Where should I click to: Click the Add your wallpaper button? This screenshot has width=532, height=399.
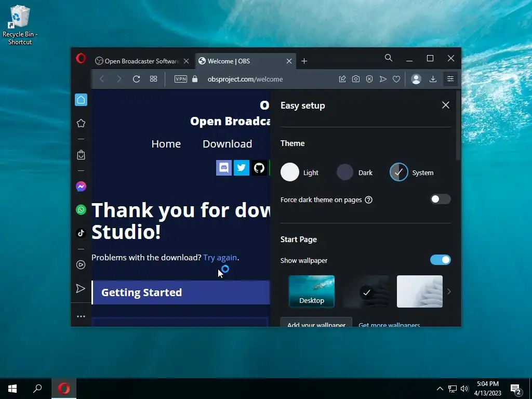click(x=316, y=322)
